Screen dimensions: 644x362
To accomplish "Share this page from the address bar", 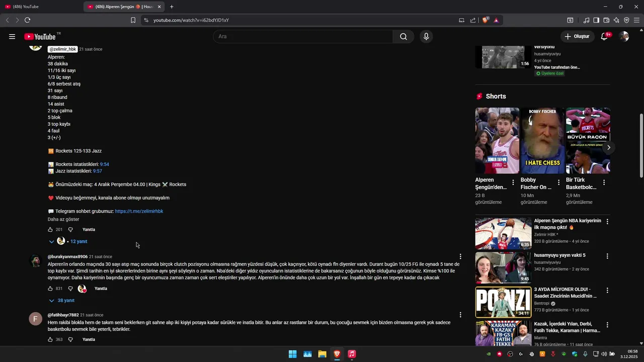I will pyautogui.click(x=473, y=20).
